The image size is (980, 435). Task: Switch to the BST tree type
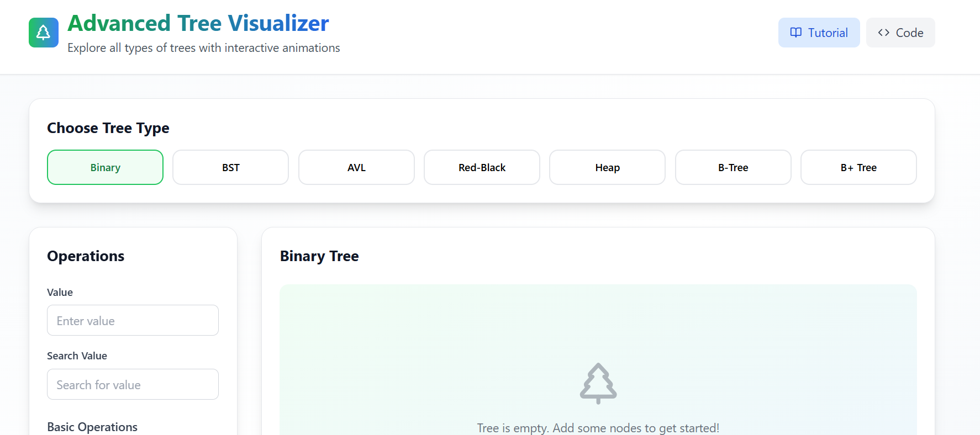click(x=230, y=167)
